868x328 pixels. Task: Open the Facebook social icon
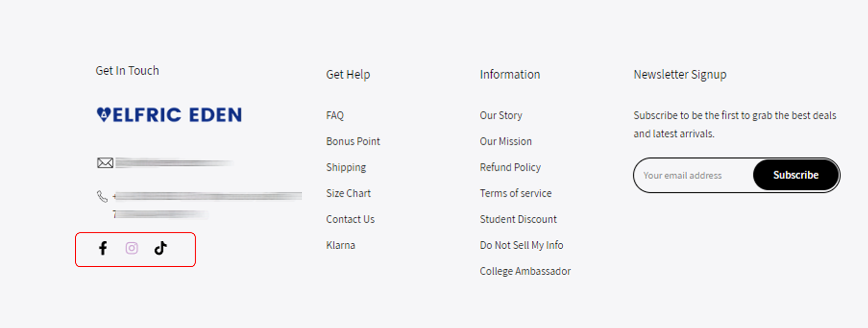[x=103, y=248]
